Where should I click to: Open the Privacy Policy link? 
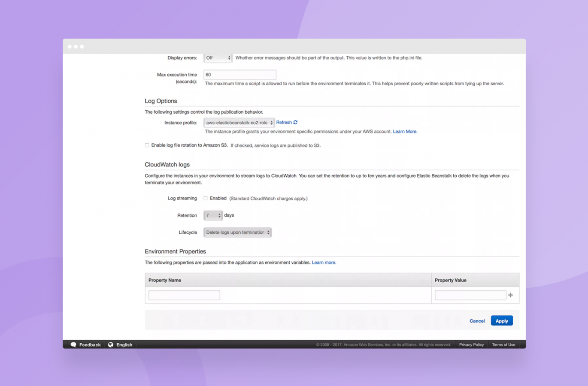coord(471,345)
